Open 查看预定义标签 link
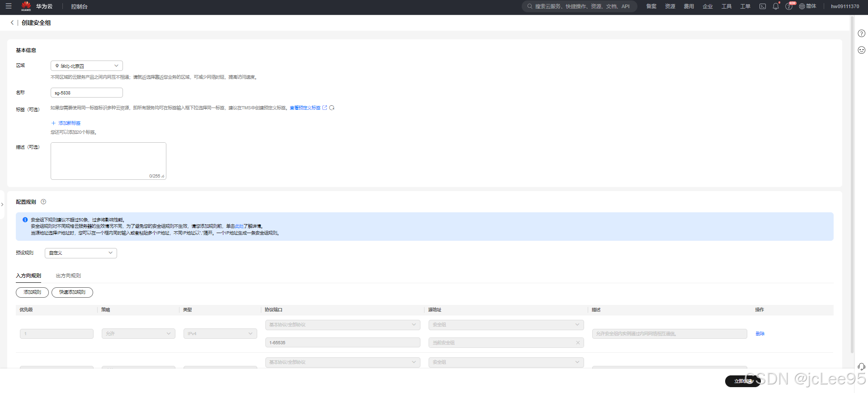868x393 pixels. coord(305,108)
